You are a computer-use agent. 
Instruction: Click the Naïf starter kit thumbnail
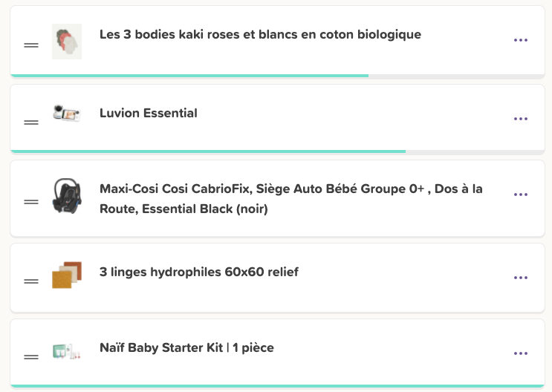coord(67,351)
